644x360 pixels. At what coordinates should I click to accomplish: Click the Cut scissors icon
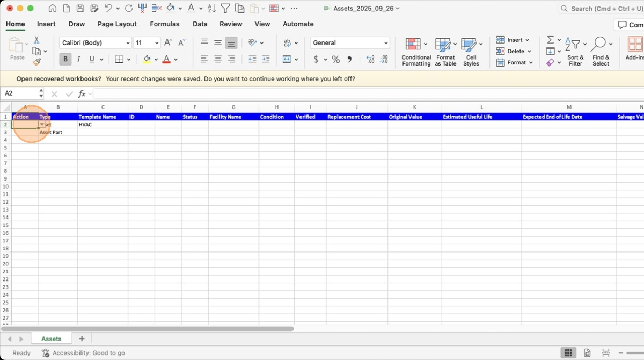pyautogui.click(x=36, y=40)
